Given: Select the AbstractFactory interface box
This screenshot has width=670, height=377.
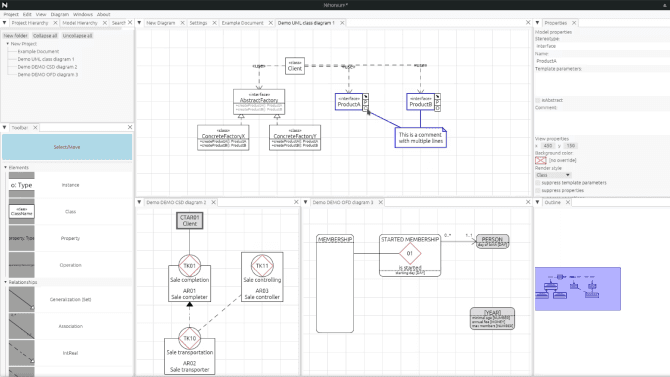Looking at the screenshot, I should tap(259, 102).
